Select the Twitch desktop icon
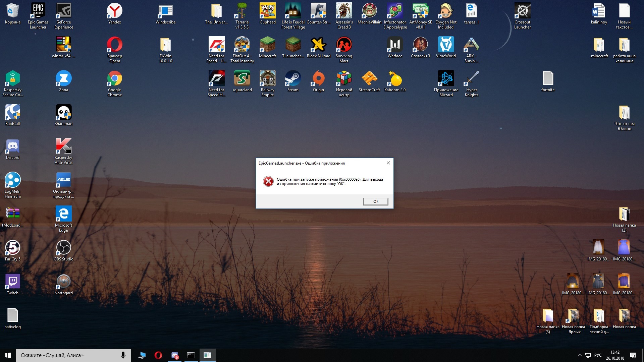This screenshot has width=644, height=362. (x=13, y=284)
